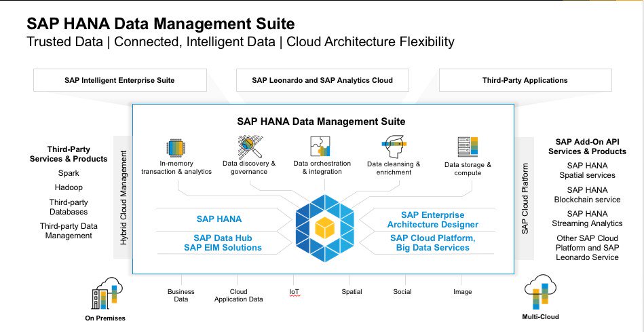The width and height of the screenshot is (644, 332).
Task: Click the Hadoop list entry
Action: tap(69, 187)
